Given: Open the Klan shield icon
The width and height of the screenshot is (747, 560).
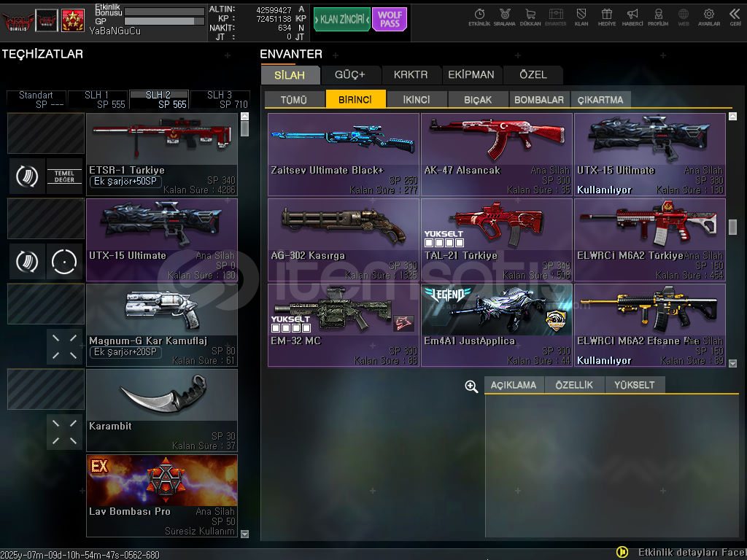Looking at the screenshot, I should click(x=581, y=17).
